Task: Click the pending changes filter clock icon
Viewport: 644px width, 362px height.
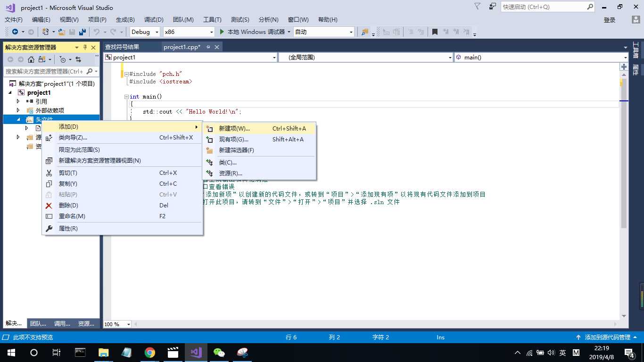Action: tap(63, 59)
